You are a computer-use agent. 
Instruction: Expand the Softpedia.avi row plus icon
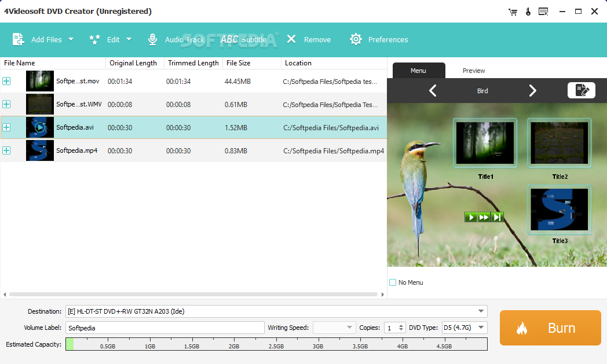tap(6, 127)
